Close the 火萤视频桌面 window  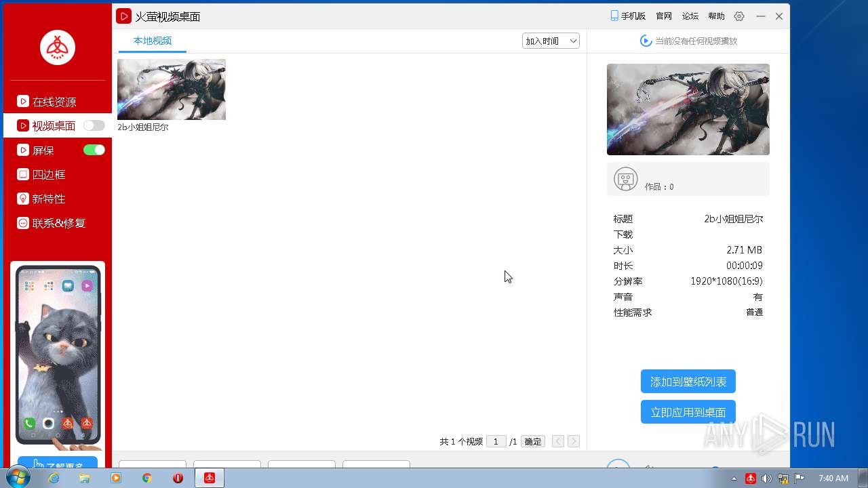pyautogui.click(x=779, y=16)
